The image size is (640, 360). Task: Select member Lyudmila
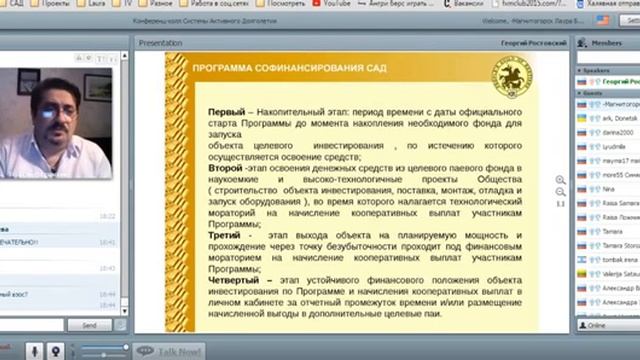(608, 147)
